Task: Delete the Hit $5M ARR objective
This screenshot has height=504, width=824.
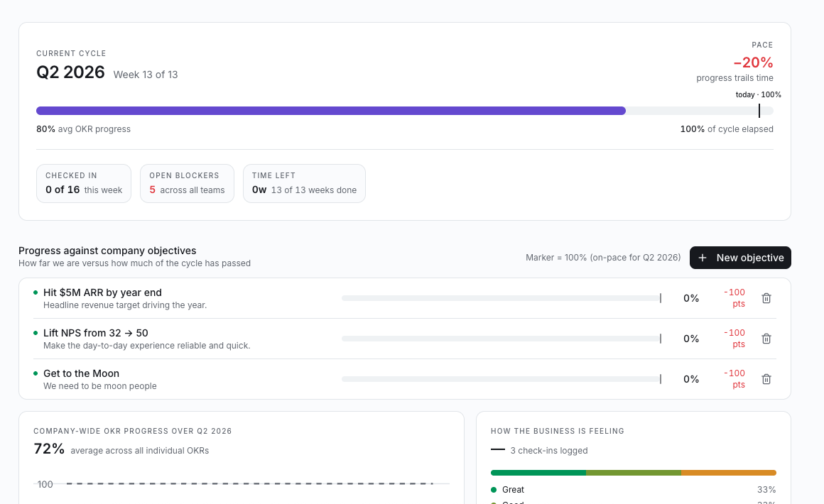Action: [x=766, y=298]
